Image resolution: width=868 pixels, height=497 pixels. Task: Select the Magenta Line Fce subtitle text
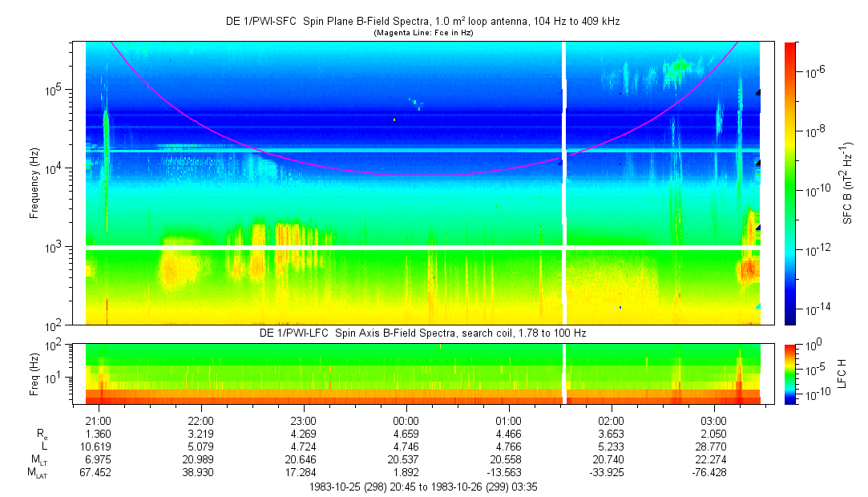(x=422, y=33)
